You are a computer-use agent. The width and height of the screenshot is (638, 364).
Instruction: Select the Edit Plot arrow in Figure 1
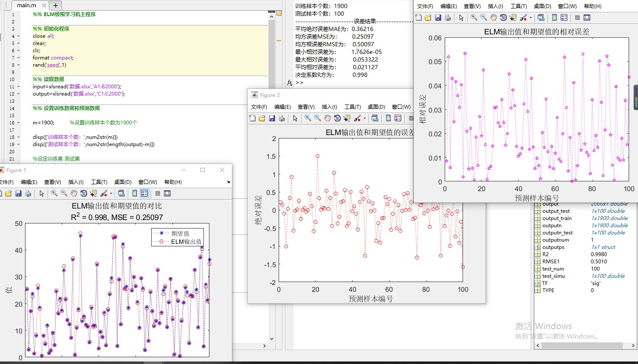coord(41,193)
